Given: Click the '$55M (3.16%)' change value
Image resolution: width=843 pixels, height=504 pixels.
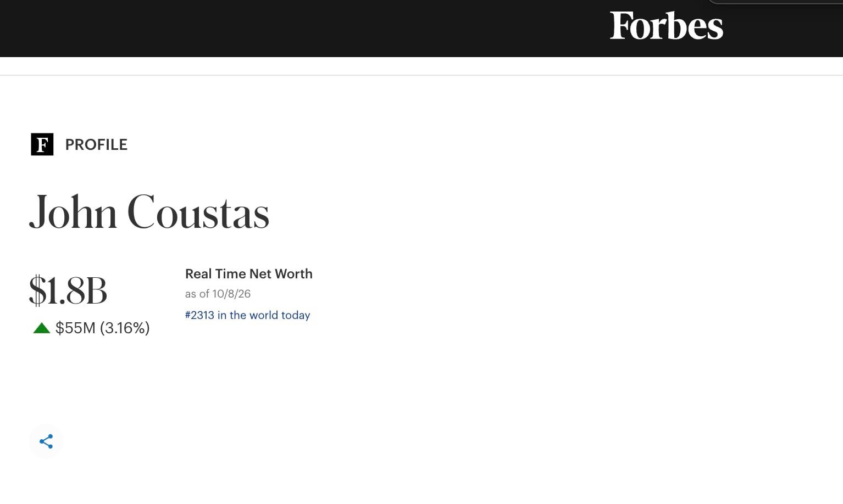Looking at the screenshot, I should coord(102,328).
